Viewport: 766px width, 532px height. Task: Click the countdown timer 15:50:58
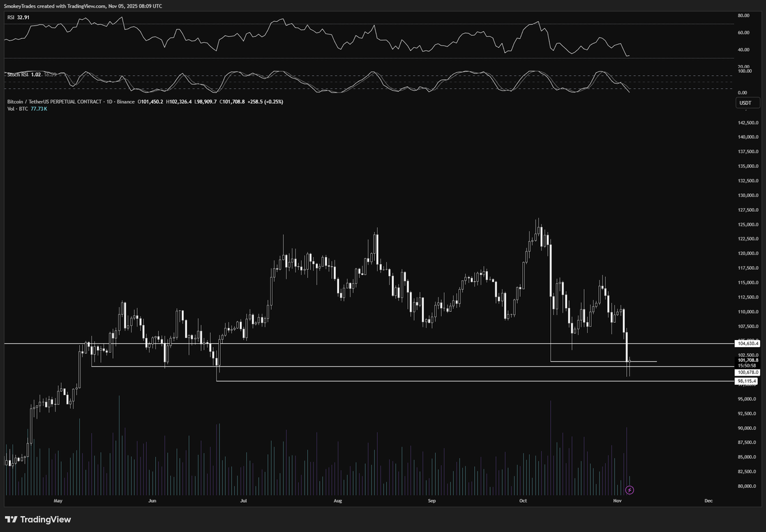coord(747,366)
